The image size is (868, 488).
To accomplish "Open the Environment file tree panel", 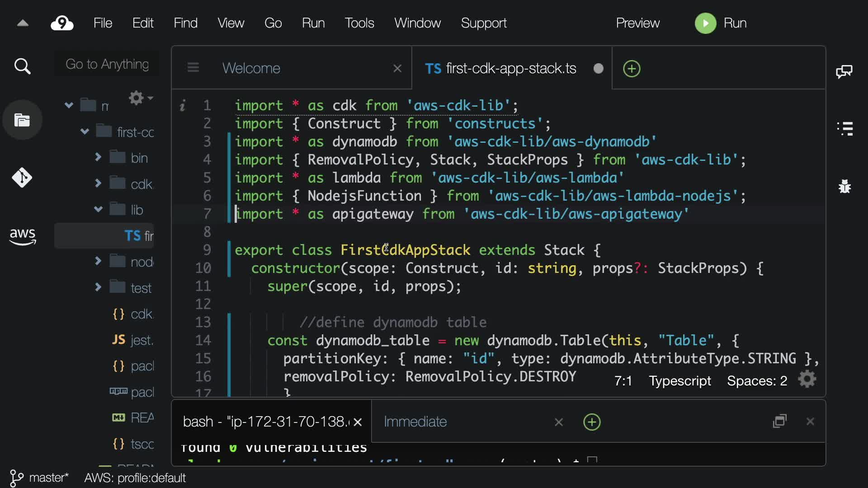I will click(x=22, y=120).
